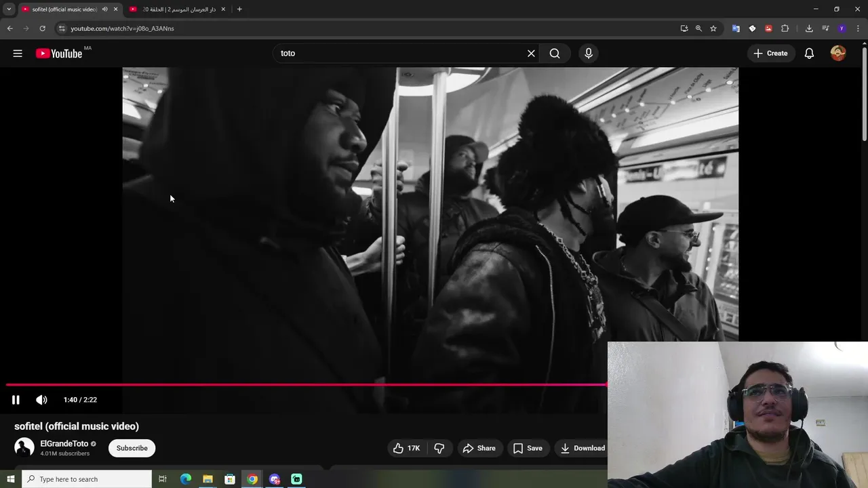Open the Windows Start menu
868x488 pixels.
(10, 479)
